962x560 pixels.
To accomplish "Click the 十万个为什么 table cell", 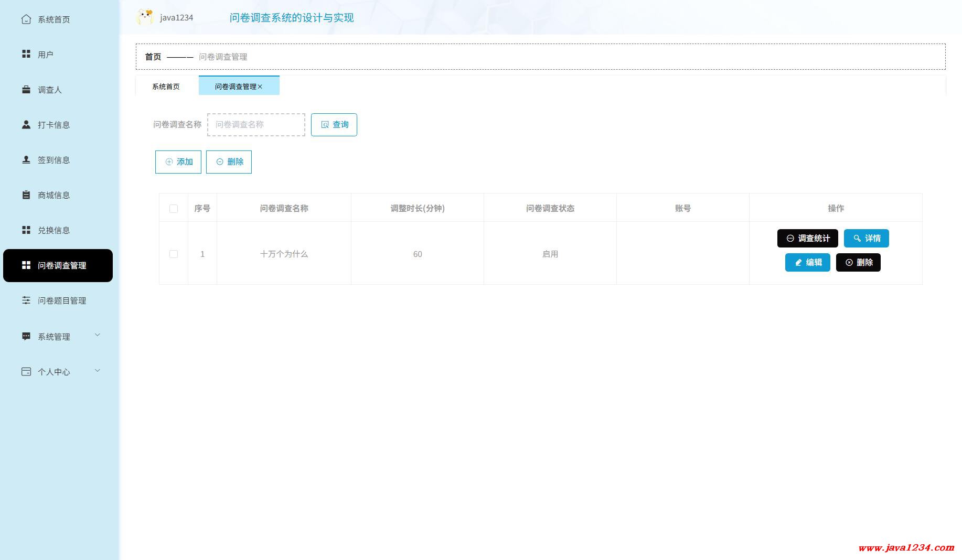I will (284, 254).
